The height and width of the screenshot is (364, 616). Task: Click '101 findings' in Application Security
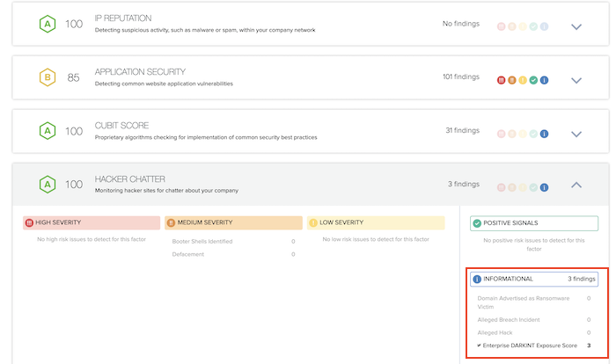461,76
